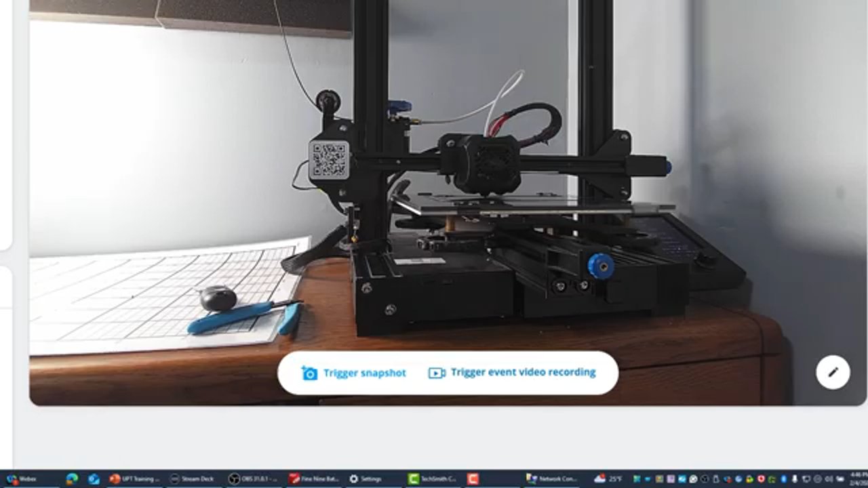Open the orange Camtasia recorder taskbar icon
This screenshot has width=868, height=488.
point(473,479)
